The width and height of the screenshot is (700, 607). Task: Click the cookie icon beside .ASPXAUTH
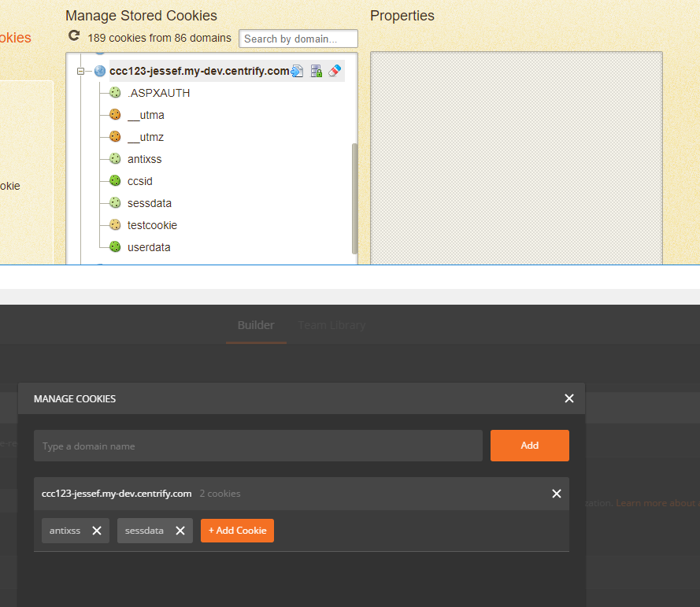point(115,92)
